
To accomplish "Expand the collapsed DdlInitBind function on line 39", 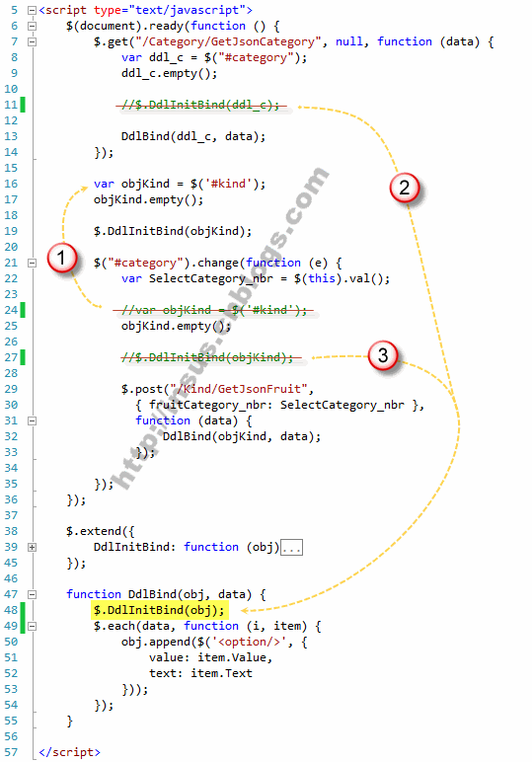I will (x=32, y=547).
